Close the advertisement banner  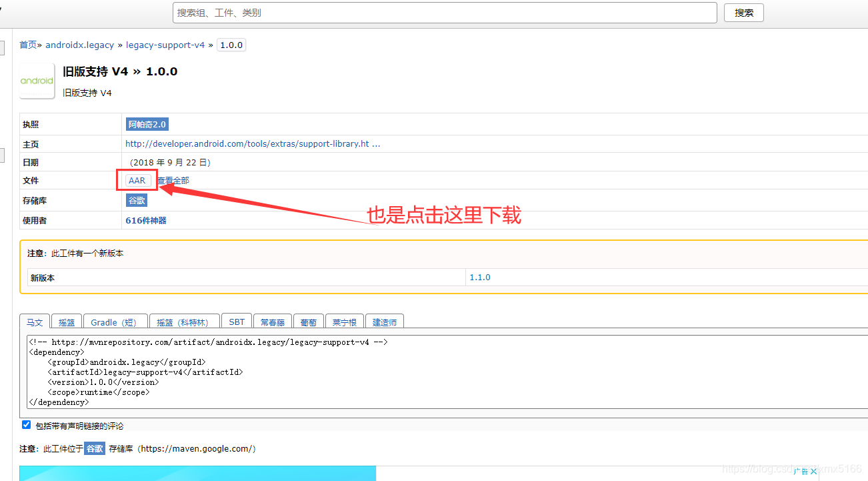click(x=813, y=472)
